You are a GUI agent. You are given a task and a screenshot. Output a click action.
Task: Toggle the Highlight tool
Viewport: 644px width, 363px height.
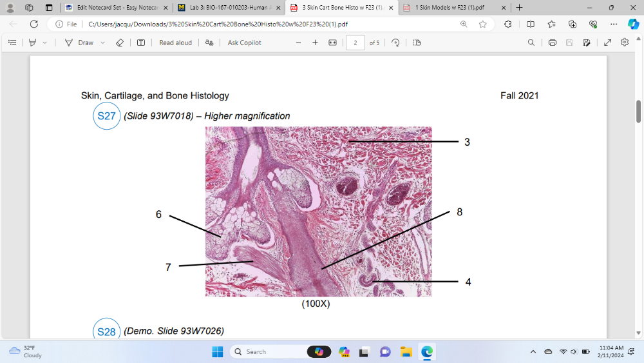tap(32, 43)
